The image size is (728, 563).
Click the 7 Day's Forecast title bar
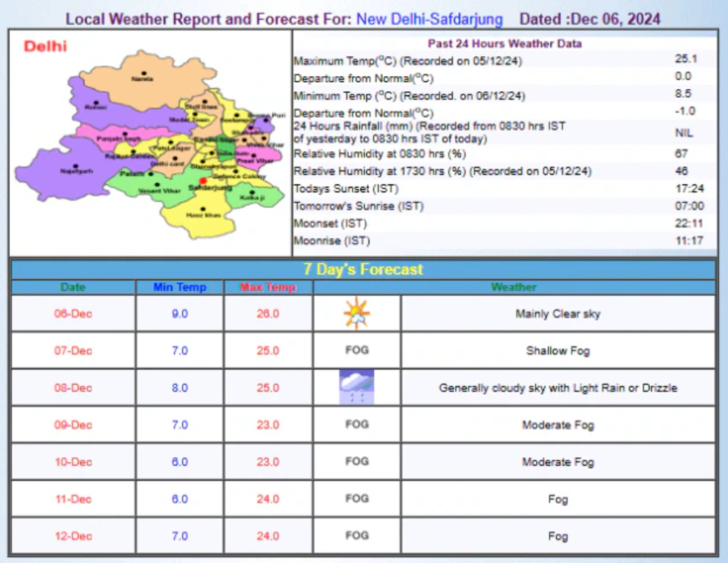363,269
